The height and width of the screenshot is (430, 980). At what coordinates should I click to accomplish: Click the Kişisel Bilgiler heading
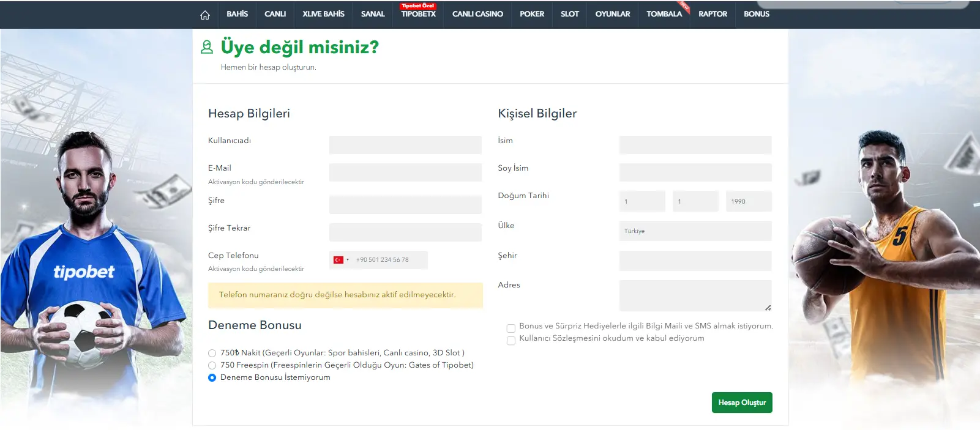[x=537, y=114]
